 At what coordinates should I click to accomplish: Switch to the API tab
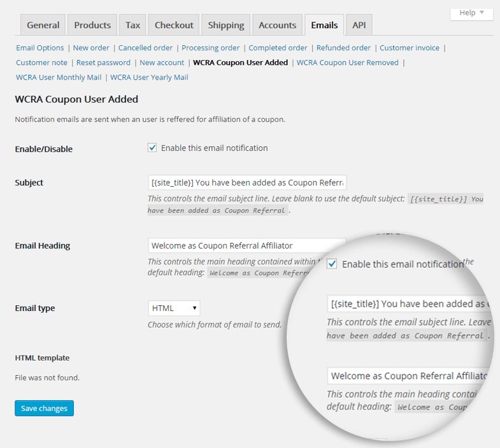click(359, 25)
